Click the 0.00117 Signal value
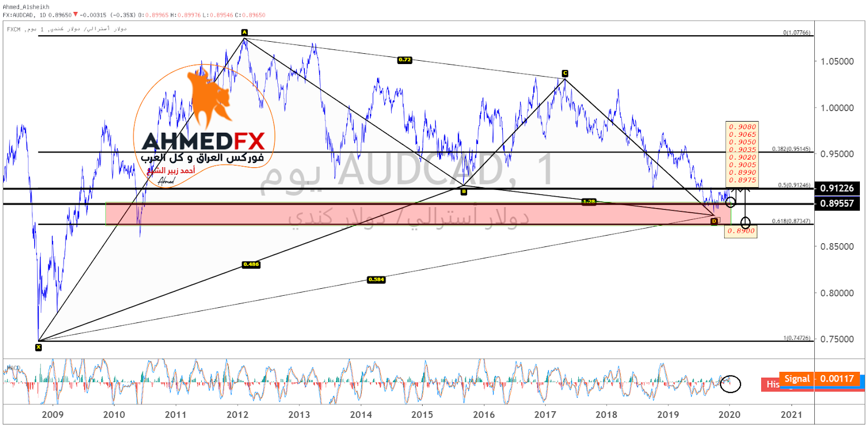Viewport: 868px width, 425px height. (x=837, y=379)
